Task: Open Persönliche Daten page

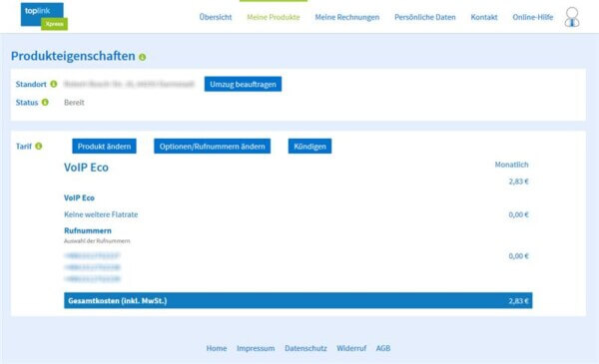Action: coord(425,17)
